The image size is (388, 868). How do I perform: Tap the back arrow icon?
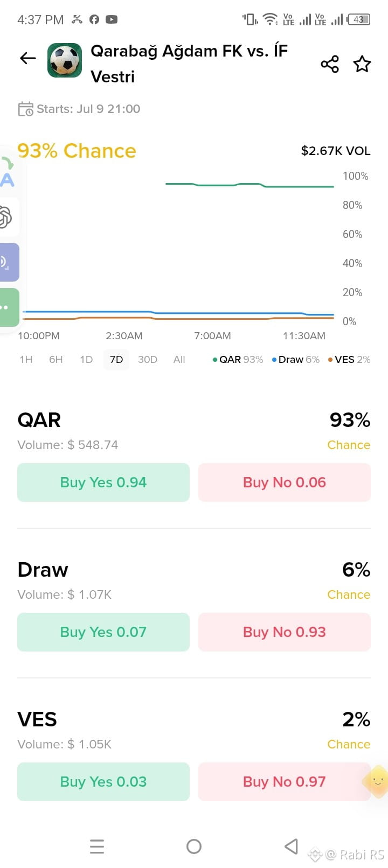27,58
